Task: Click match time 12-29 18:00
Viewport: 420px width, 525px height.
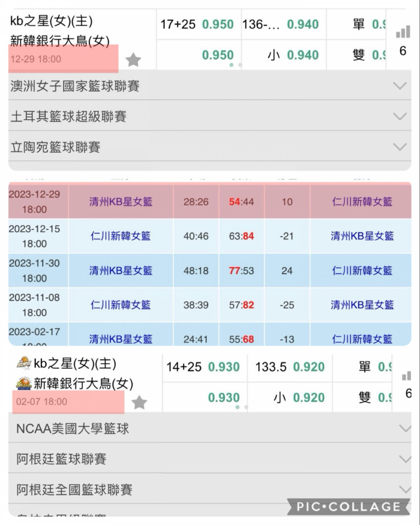Action: 36,59
